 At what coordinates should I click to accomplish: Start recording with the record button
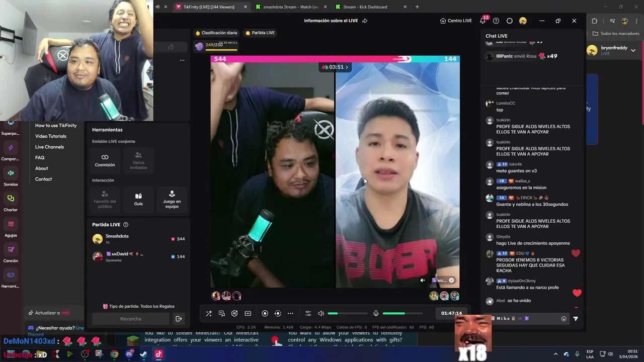265,313
